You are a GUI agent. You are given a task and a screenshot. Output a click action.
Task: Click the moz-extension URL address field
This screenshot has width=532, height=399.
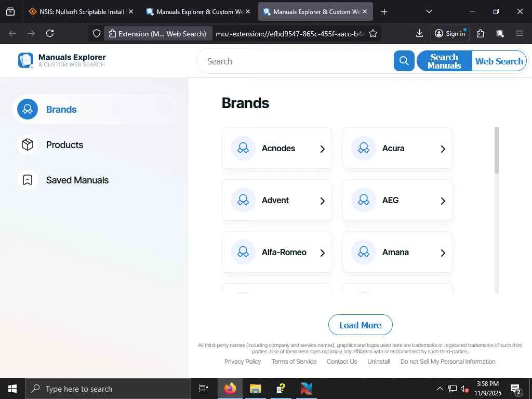[290, 34]
